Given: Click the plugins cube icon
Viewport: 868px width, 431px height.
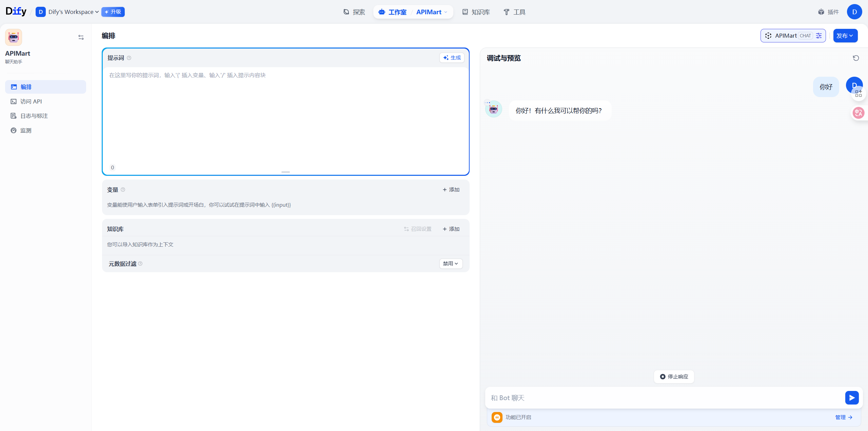Looking at the screenshot, I should coord(821,12).
